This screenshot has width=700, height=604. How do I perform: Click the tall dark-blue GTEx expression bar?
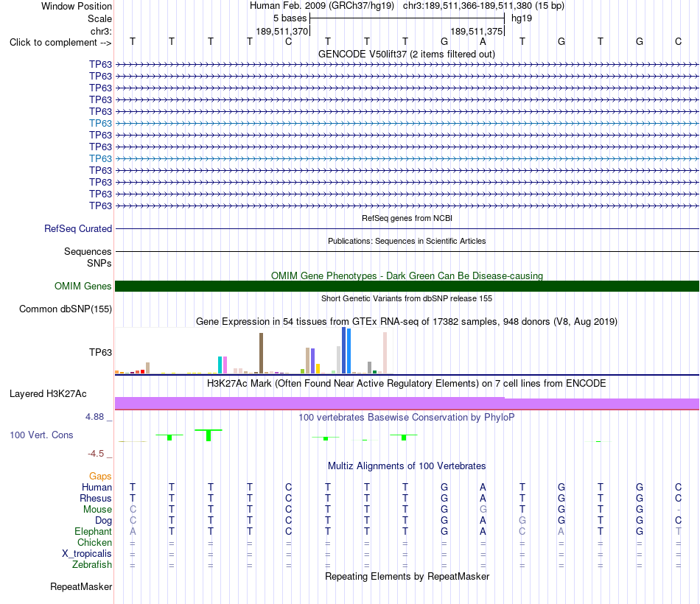point(344,351)
